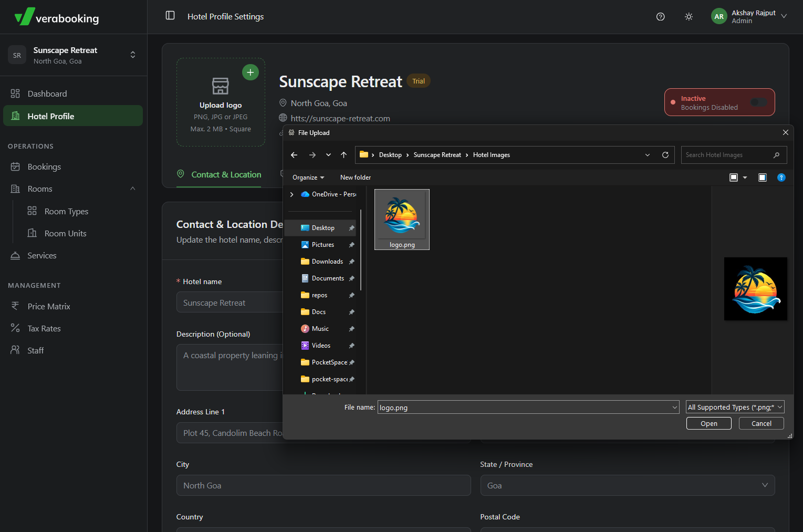Select Videos folder in navigation pane
Viewport: 803px width, 532px height.
320,346
